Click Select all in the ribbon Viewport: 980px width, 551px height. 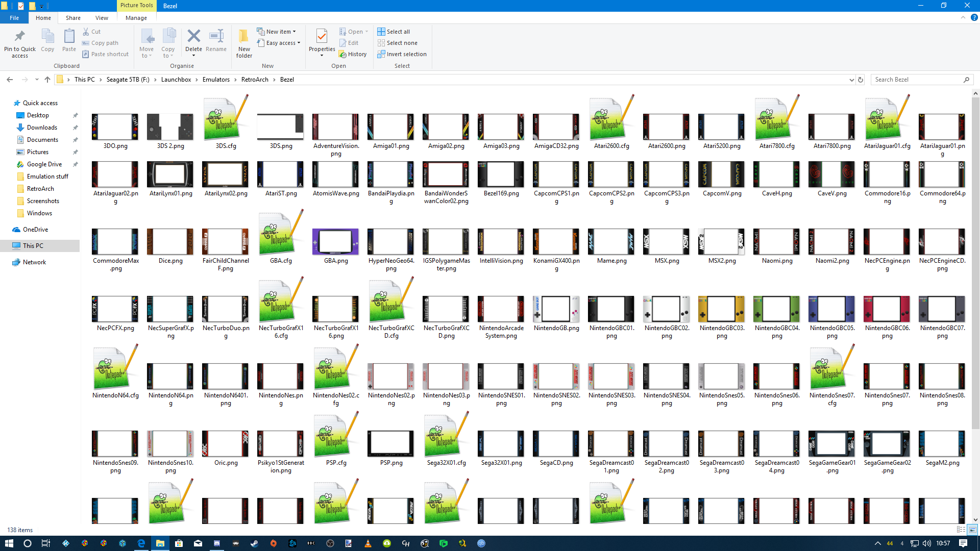pyautogui.click(x=394, y=32)
